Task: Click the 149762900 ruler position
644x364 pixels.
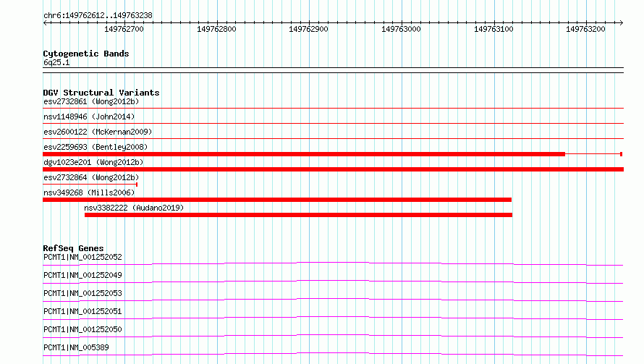Action: (308, 29)
